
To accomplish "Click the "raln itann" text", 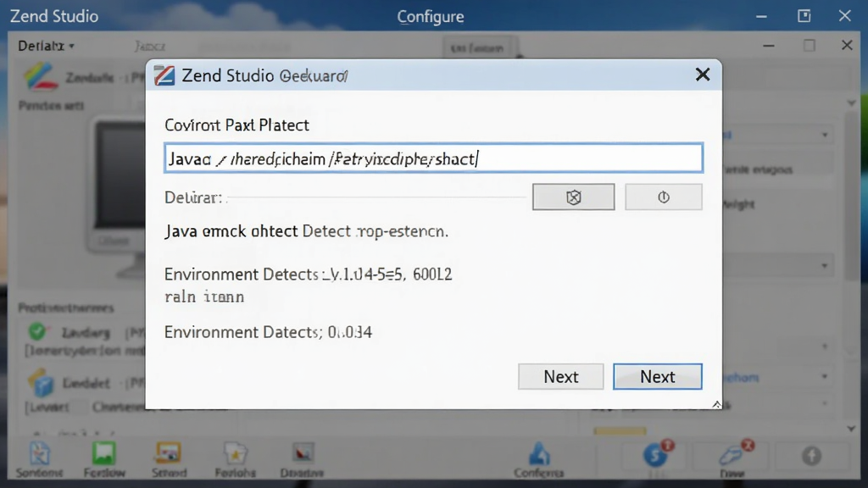I will [x=204, y=297].
